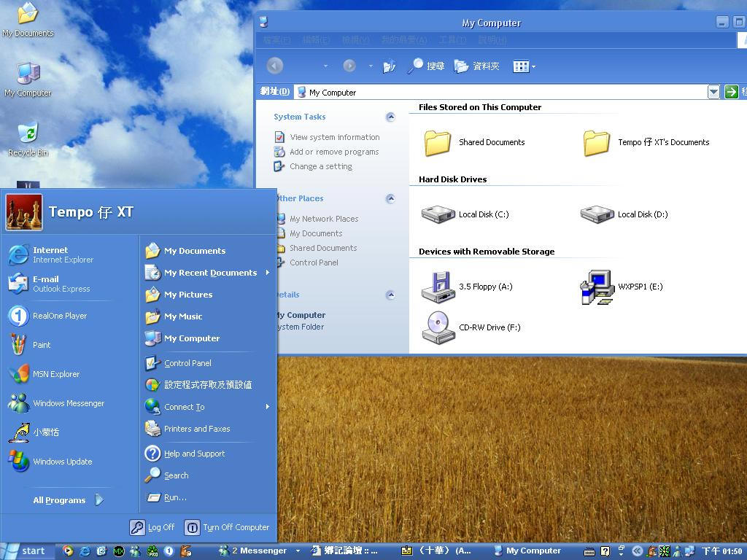This screenshot has height=560, width=747.
Task: Click the My Computer address field
Action: (500, 92)
